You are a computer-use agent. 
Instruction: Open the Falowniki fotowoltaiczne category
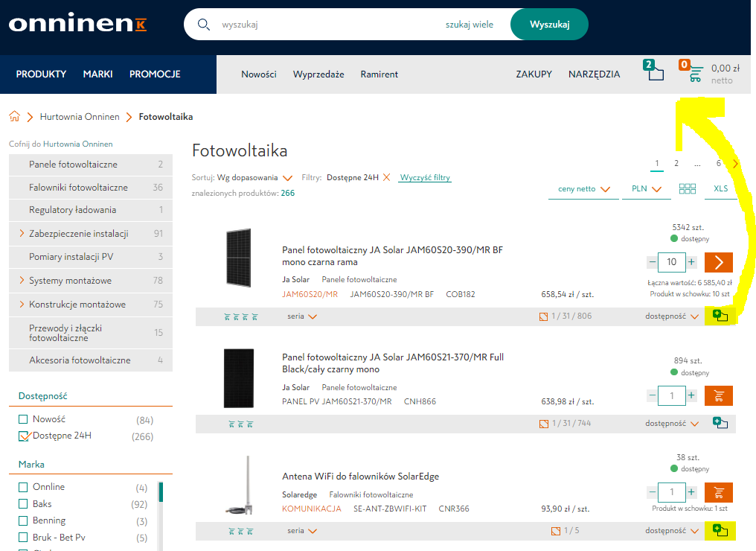[x=91, y=188]
